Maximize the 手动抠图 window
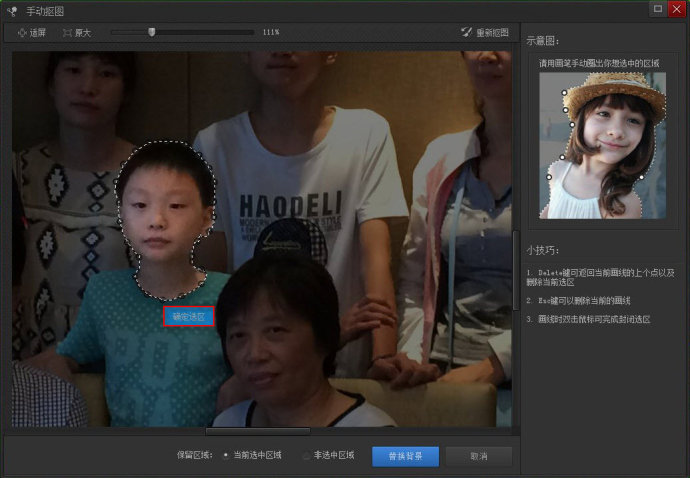The image size is (690, 478). click(x=657, y=9)
